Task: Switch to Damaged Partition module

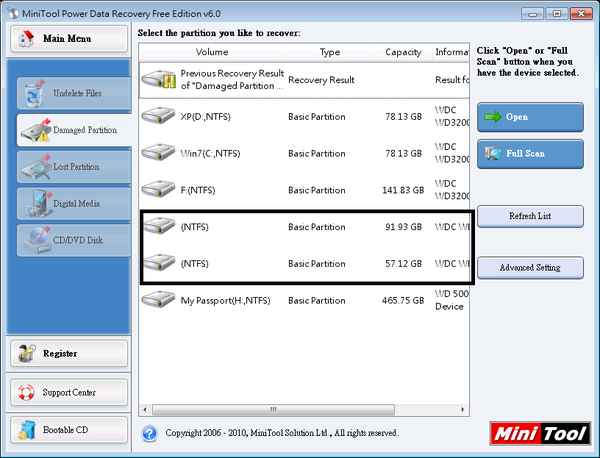Action: (x=74, y=130)
